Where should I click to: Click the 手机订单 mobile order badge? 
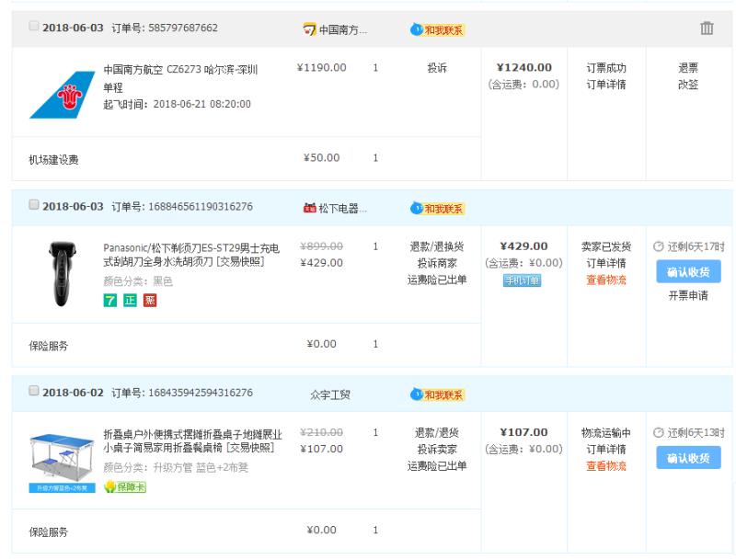tap(522, 280)
